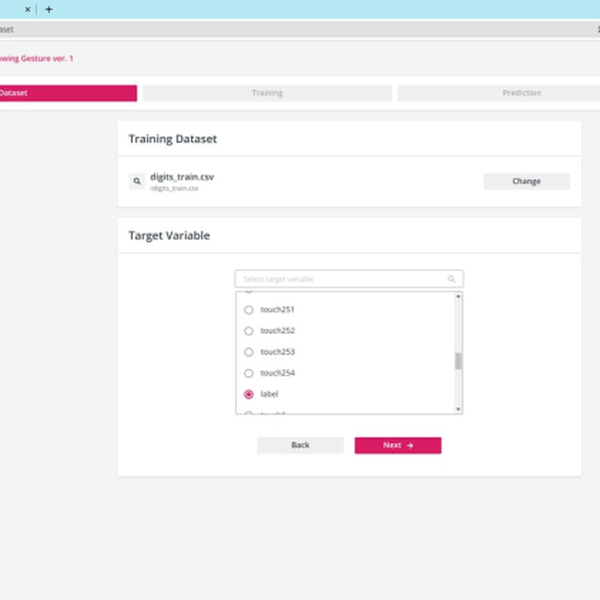600x600 pixels.
Task: Click the scroll up arrow of variable list
Action: [458, 296]
